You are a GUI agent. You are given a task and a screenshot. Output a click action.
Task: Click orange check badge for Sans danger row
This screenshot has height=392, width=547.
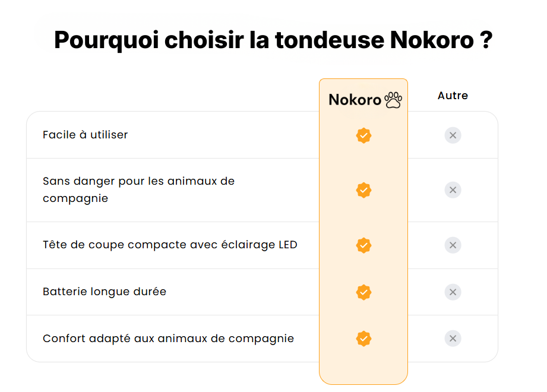363,190
